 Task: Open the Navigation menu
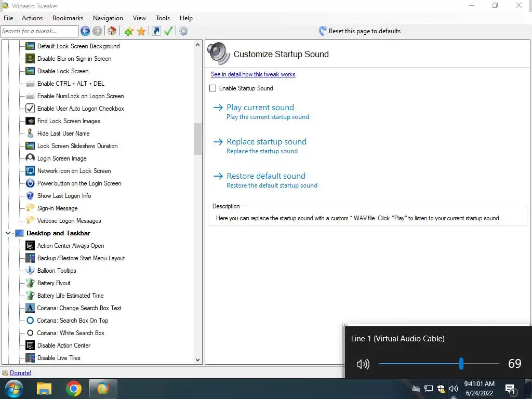(108, 18)
